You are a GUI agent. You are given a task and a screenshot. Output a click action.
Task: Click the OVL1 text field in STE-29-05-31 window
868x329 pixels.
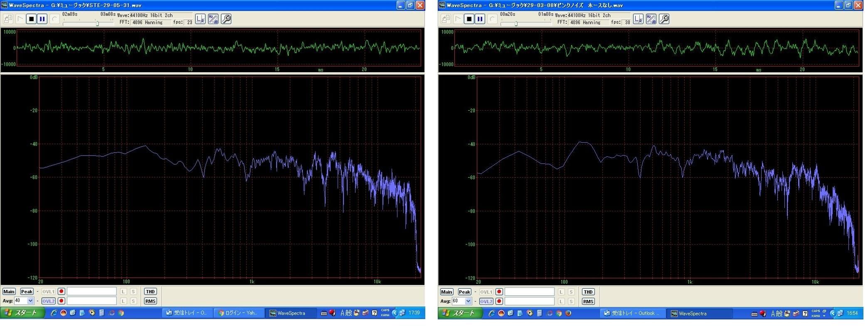pyautogui.click(x=91, y=292)
